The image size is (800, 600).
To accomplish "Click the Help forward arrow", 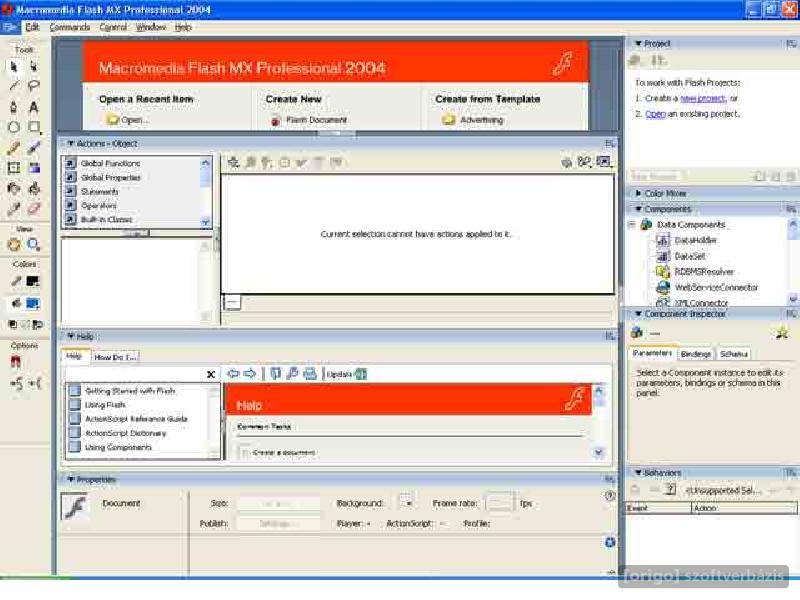I will tap(249, 374).
